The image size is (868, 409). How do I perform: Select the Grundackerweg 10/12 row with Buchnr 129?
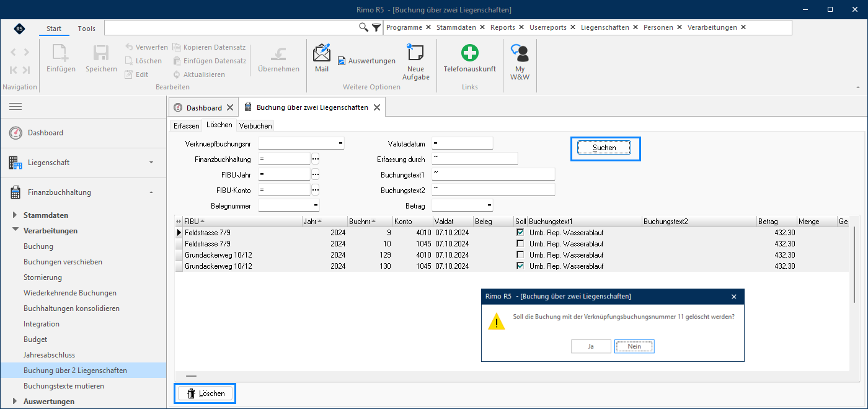[x=512, y=254]
